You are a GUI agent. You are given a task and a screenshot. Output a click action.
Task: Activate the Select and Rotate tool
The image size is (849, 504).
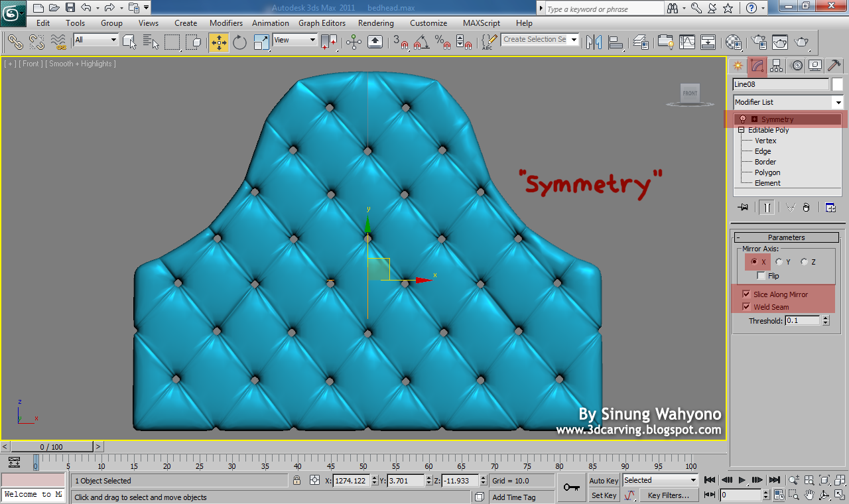(239, 42)
